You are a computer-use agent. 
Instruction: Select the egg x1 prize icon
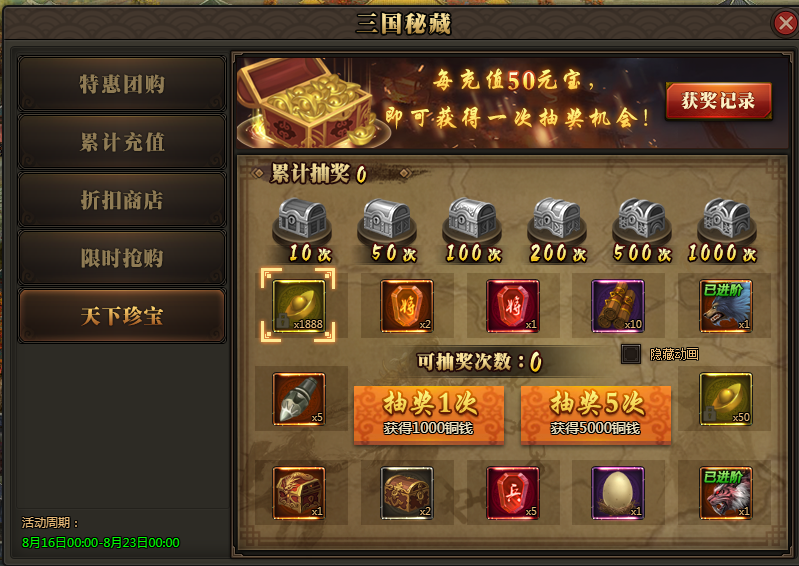point(618,493)
